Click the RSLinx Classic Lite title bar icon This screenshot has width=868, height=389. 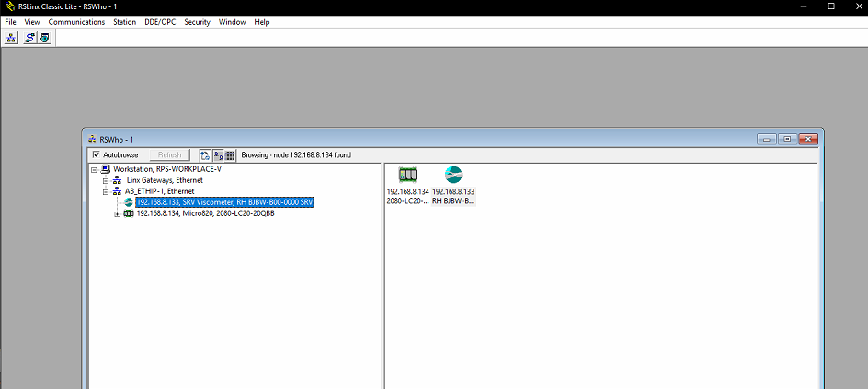pyautogui.click(x=9, y=6)
